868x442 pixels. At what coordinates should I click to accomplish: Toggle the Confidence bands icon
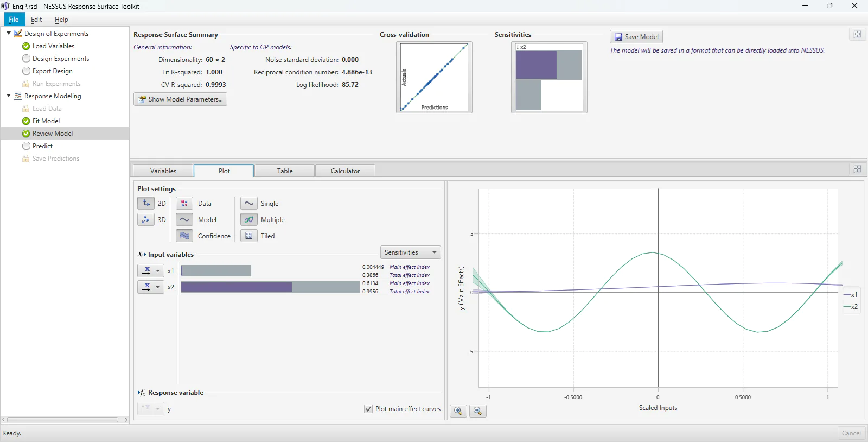tap(184, 236)
